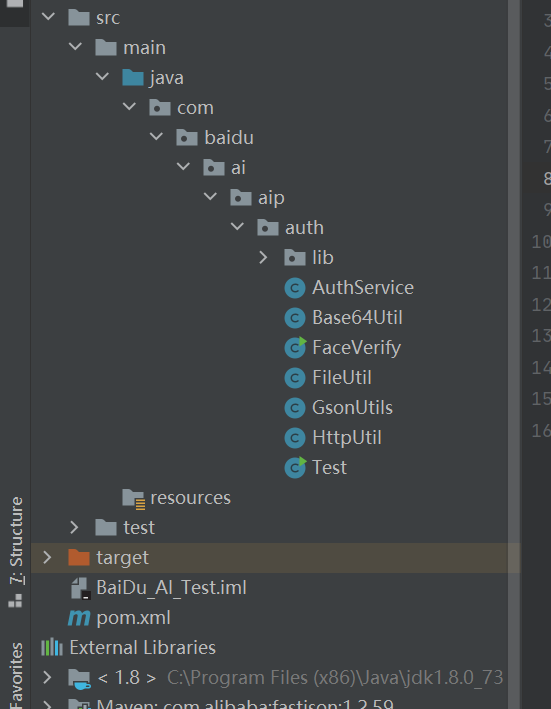Click the HttpUtil class icon

click(295, 438)
